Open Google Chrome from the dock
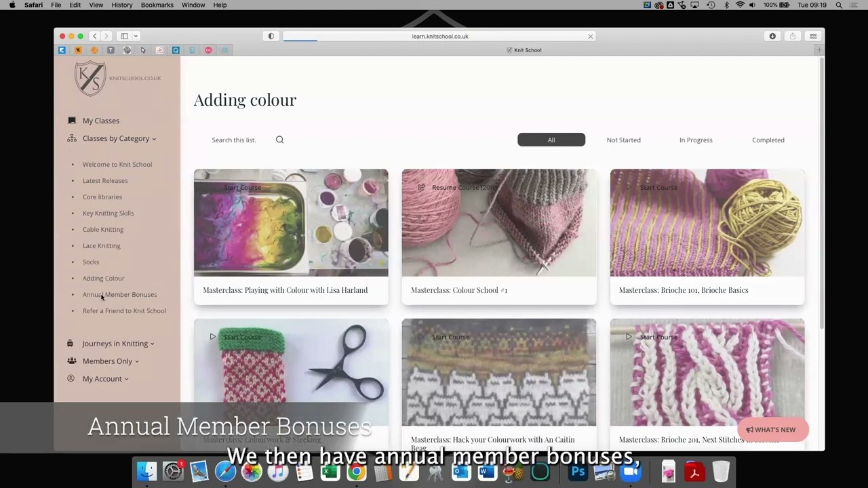The height and width of the screenshot is (488, 868). pos(357,472)
